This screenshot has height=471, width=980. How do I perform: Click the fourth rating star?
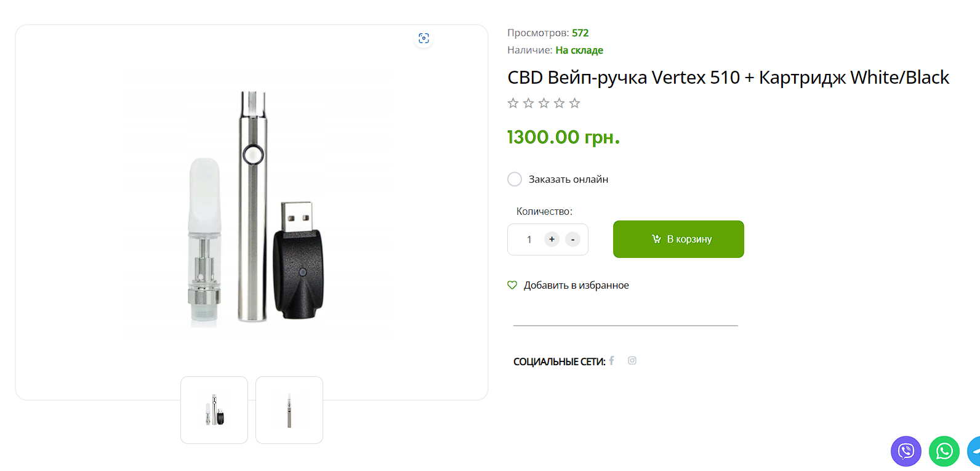(559, 103)
